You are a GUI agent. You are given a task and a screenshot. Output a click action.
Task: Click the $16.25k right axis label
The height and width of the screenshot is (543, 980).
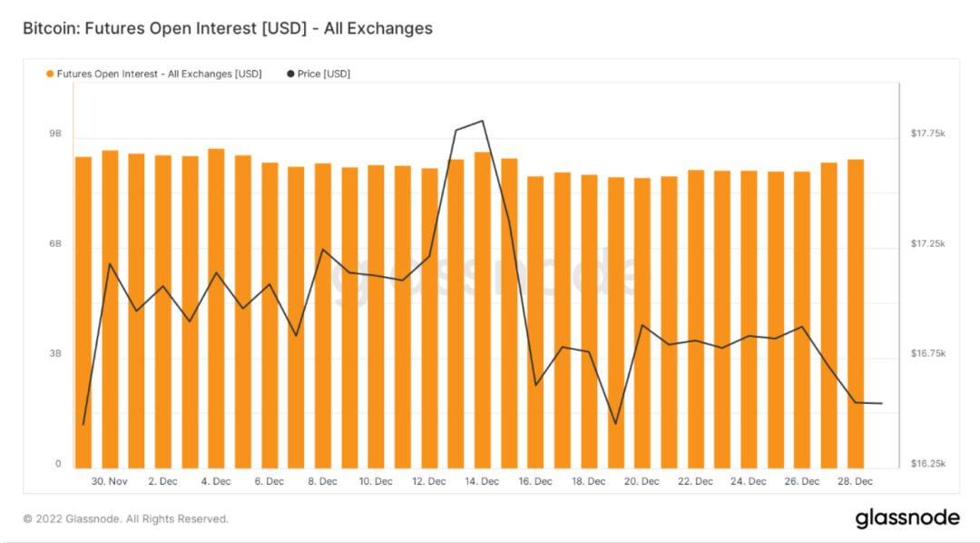point(927,464)
